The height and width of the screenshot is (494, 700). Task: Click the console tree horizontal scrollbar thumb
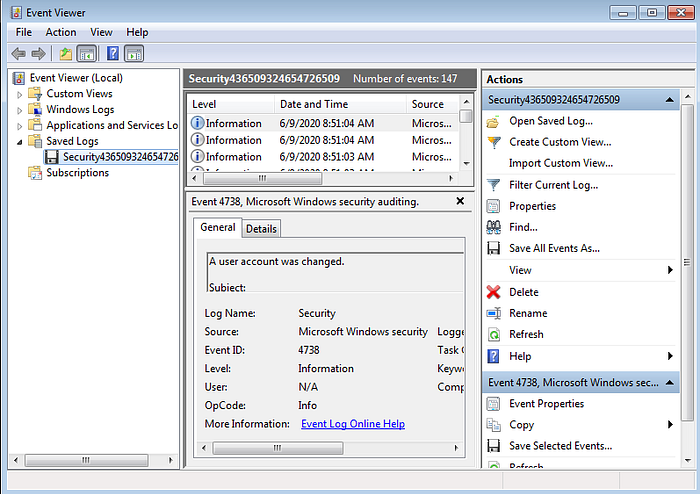point(86,460)
